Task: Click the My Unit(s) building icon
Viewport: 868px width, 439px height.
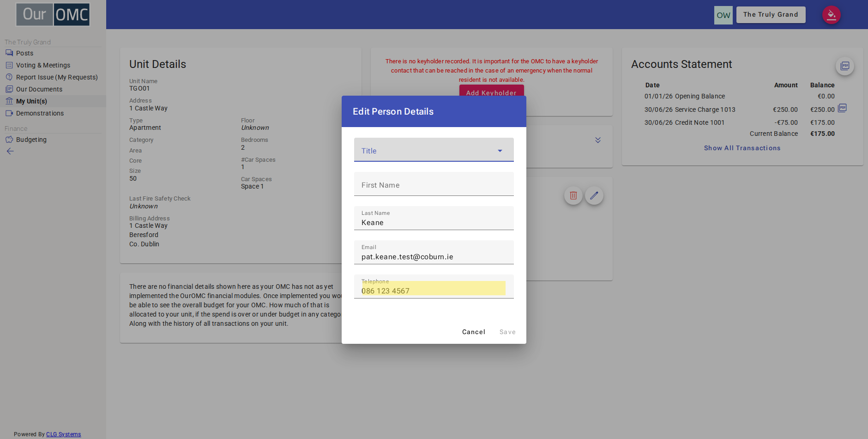Action: coord(9,101)
